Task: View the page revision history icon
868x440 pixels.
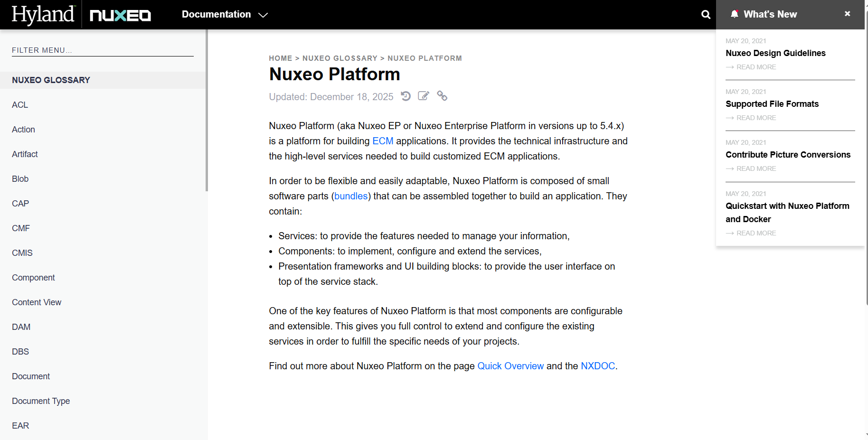Action: pos(406,96)
